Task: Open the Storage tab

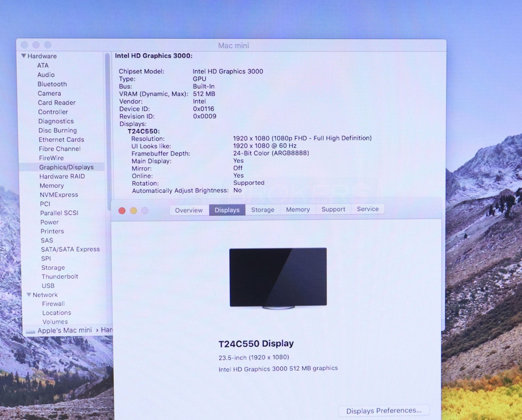Action: tap(263, 210)
